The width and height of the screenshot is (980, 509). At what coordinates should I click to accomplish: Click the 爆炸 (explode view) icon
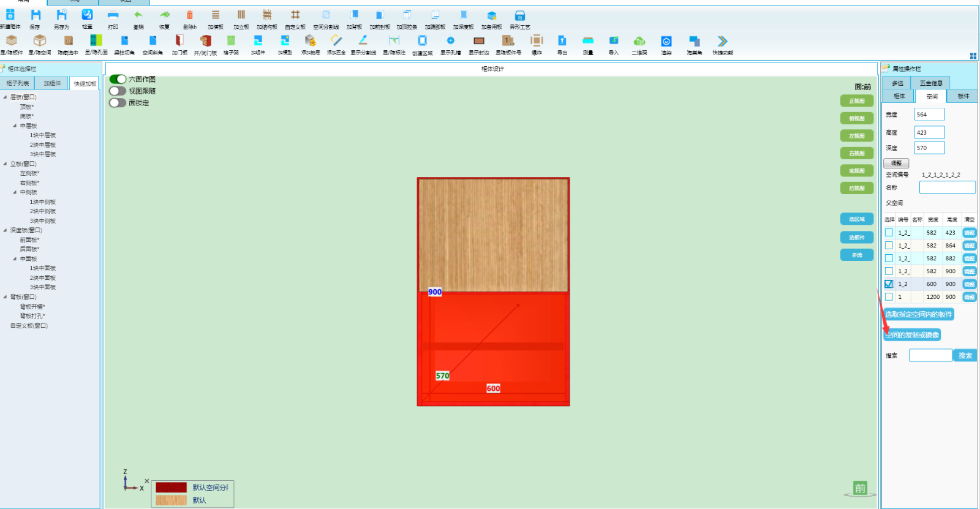pos(537,41)
